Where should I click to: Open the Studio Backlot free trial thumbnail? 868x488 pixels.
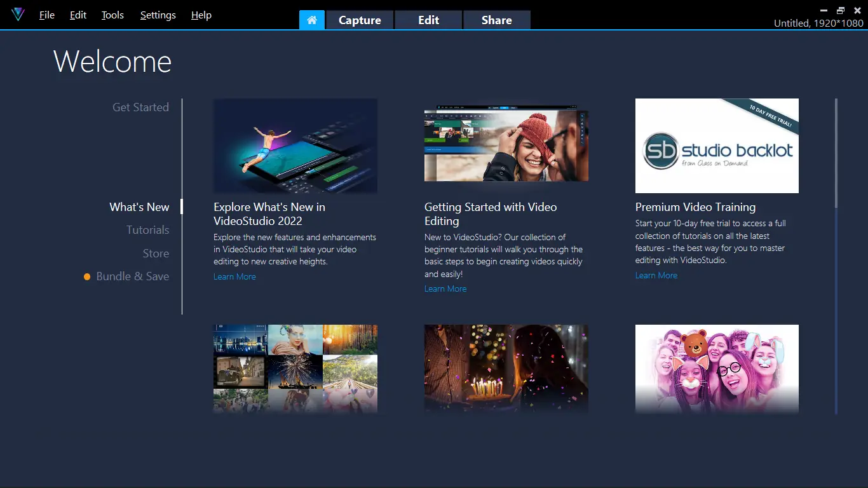pos(717,146)
